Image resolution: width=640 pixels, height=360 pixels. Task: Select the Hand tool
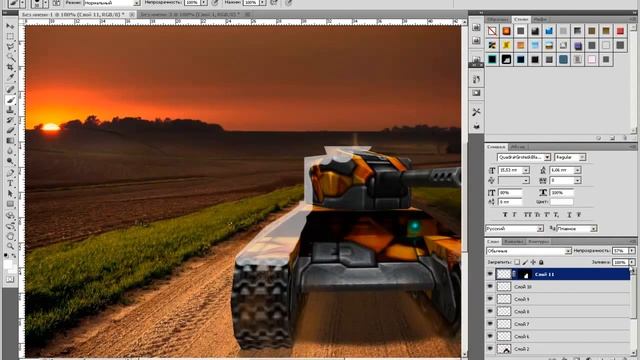coord(10,236)
